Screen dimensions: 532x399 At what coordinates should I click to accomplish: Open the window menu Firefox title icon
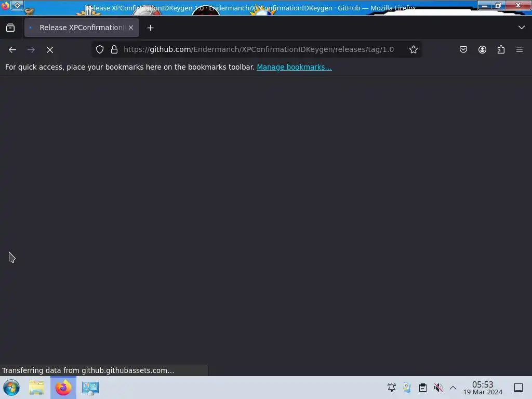(5, 5)
